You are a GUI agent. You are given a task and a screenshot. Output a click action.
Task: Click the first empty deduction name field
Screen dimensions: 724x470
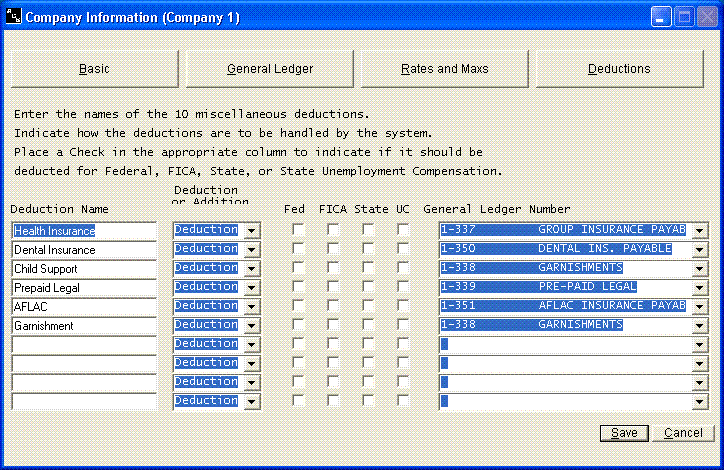click(84, 345)
